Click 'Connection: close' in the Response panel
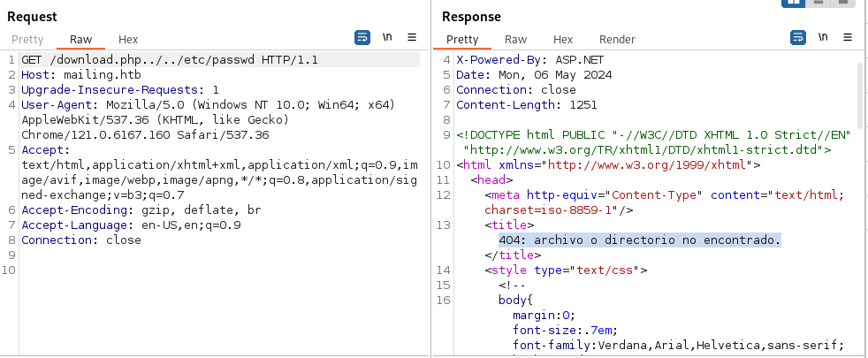 click(x=516, y=89)
